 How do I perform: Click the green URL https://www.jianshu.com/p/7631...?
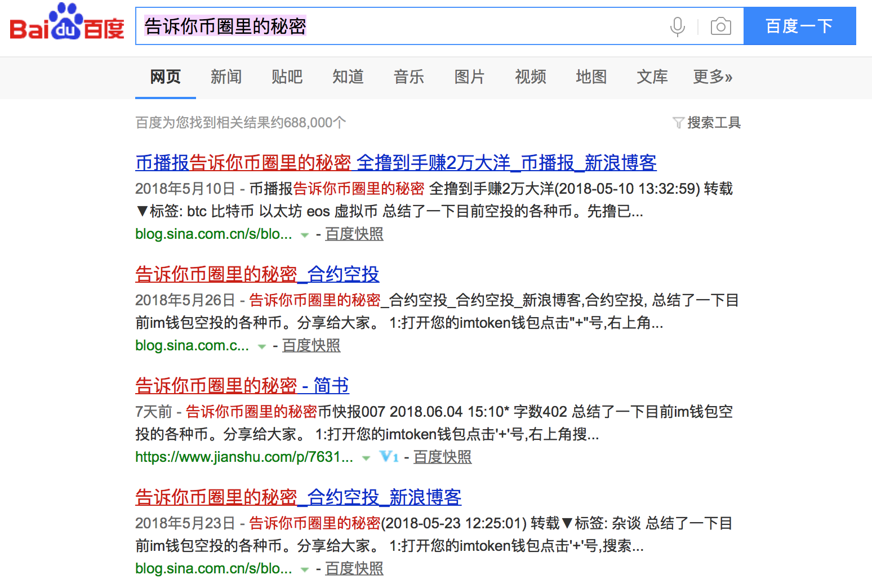[244, 457]
